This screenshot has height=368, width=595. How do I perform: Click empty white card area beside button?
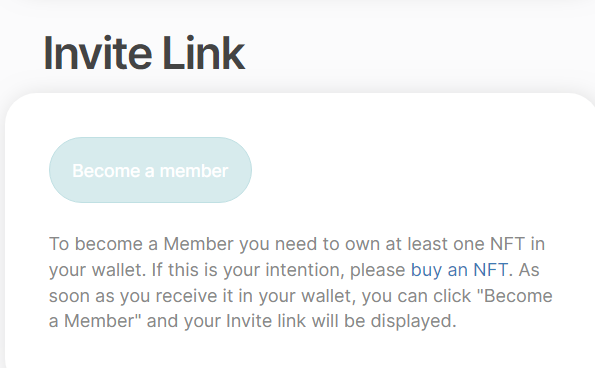(417, 170)
